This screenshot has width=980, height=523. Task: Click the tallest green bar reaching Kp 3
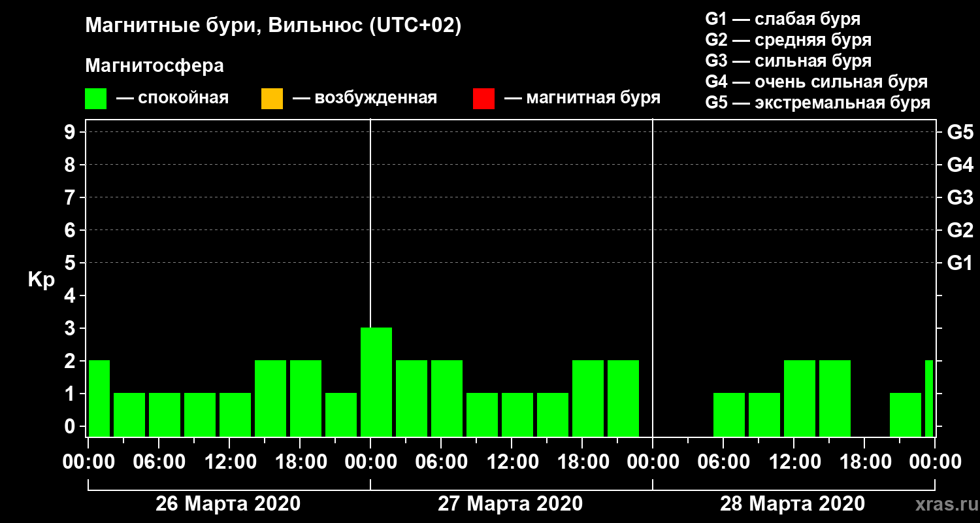(x=376, y=382)
